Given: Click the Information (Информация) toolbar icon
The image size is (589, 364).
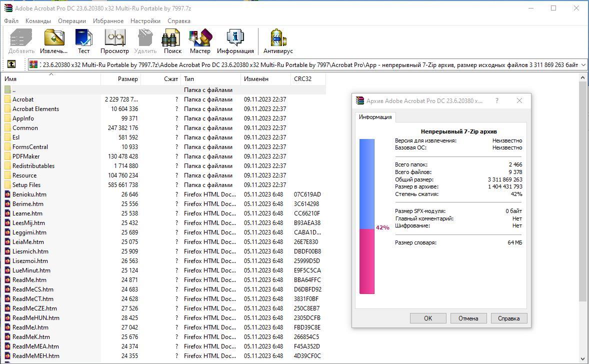Looking at the screenshot, I should (x=235, y=41).
